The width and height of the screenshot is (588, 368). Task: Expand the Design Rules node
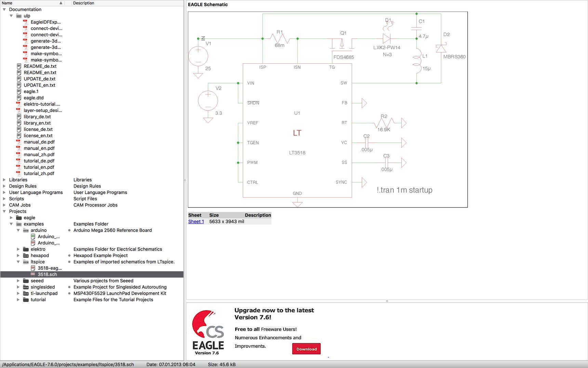pos(4,186)
